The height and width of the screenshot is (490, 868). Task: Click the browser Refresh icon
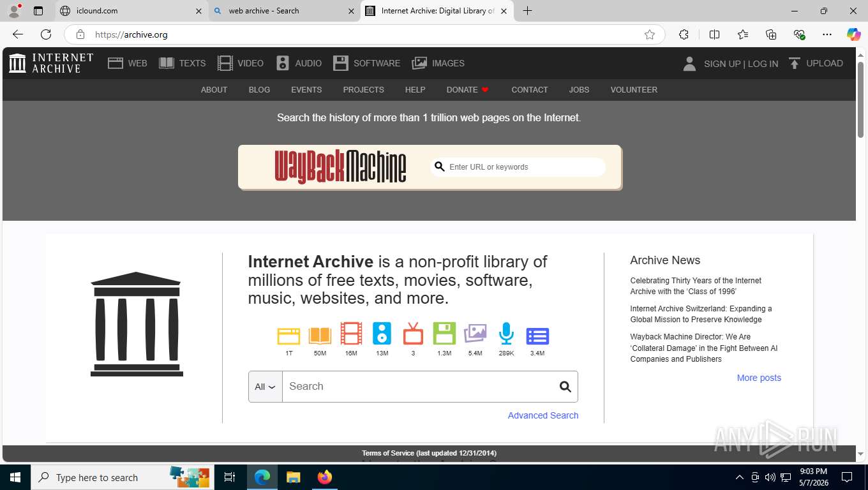tap(46, 34)
